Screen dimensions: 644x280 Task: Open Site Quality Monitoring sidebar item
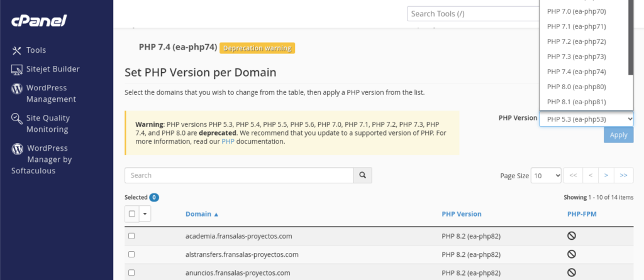[41, 124]
